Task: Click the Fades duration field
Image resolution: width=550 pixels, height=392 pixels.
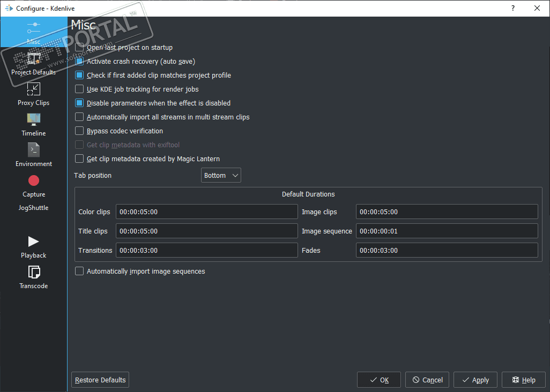Action: [x=447, y=250]
